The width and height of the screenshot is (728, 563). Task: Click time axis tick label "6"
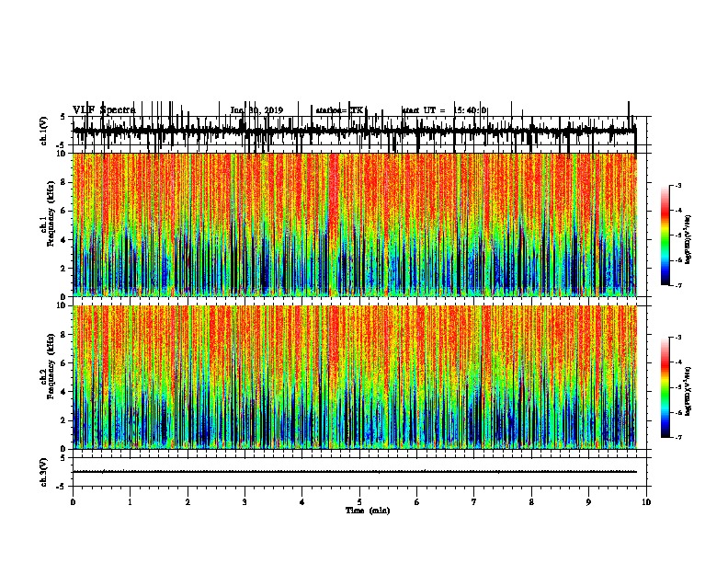[x=417, y=502]
